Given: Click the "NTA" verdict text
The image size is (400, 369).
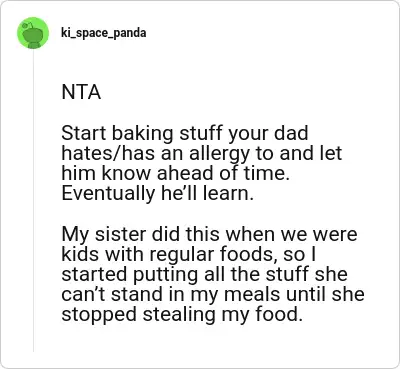Looking at the screenshot, I should tap(81, 92).
